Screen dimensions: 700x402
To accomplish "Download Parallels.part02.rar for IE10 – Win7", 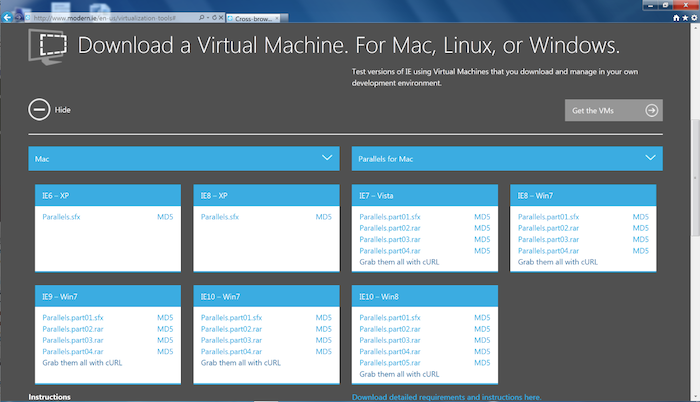I will point(231,329).
